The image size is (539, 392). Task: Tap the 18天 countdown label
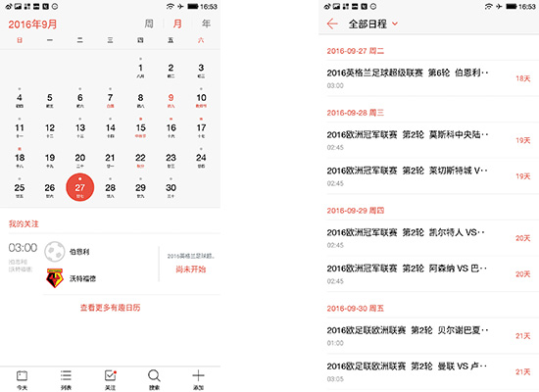[x=523, y=78]
